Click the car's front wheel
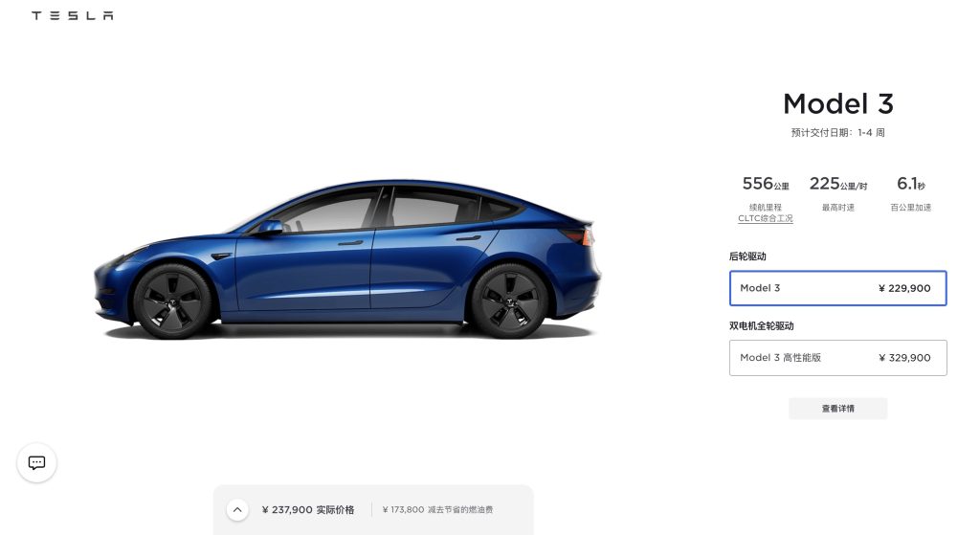The width and height of the screenshot is (980, 535). [x=172, y=301]
